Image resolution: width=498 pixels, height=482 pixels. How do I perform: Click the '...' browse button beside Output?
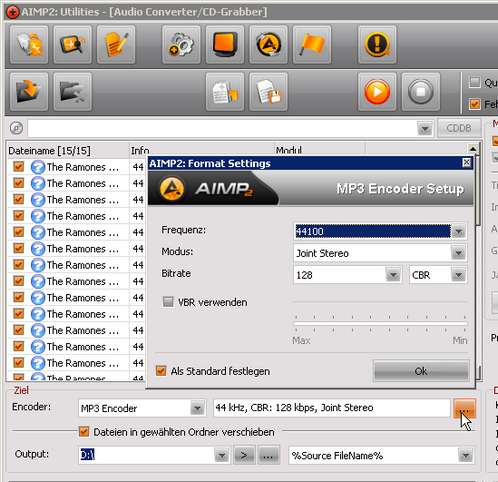coord(268,455)
